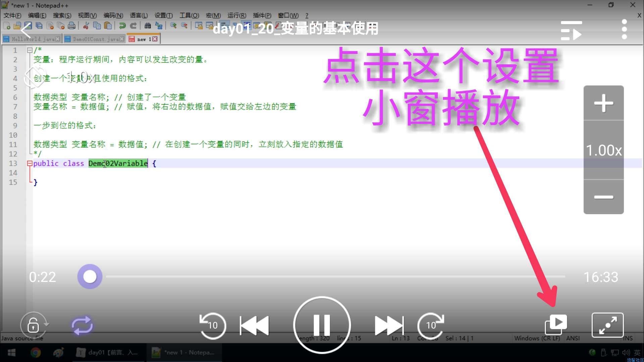Switch to the HelloWorld.java tab

[32, 39]
